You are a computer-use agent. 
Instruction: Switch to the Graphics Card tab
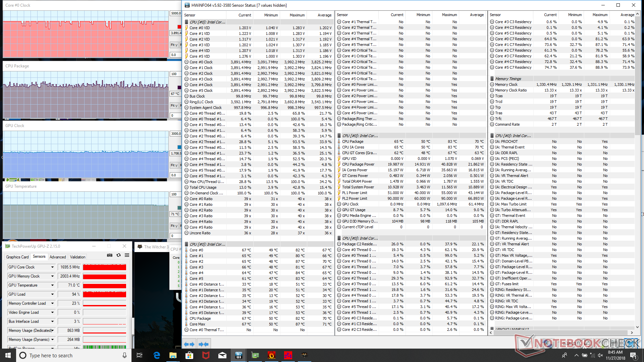tap(17, 257)
